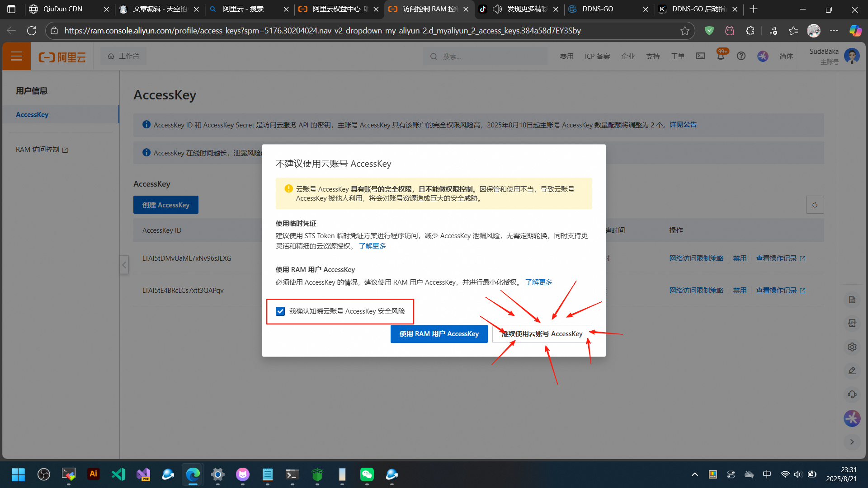Collapse the left sidebar with arrow handle

point(124,265)
